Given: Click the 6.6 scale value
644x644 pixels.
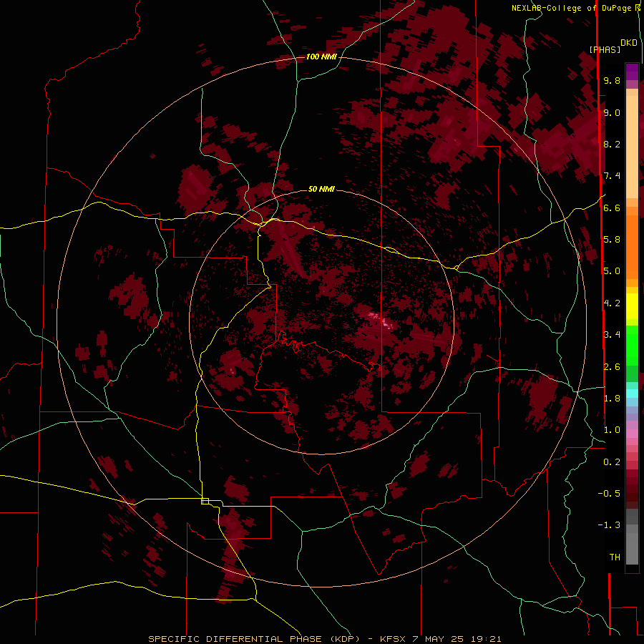Looking at the screenshot, I should pyautogui.click(x=612, y=208).
